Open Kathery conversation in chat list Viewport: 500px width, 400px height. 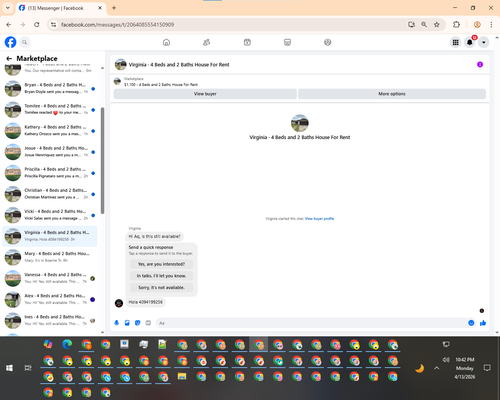point(50,130)
